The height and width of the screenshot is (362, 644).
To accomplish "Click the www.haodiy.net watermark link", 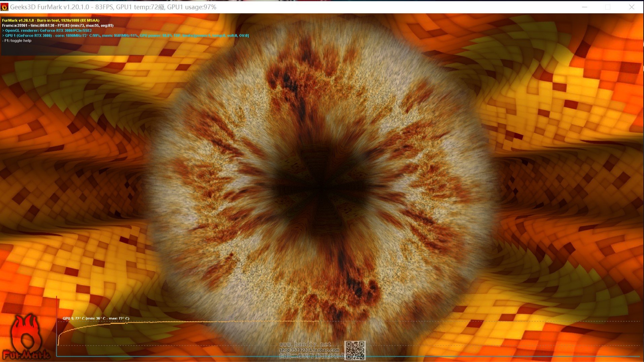I will click(305, 344).
